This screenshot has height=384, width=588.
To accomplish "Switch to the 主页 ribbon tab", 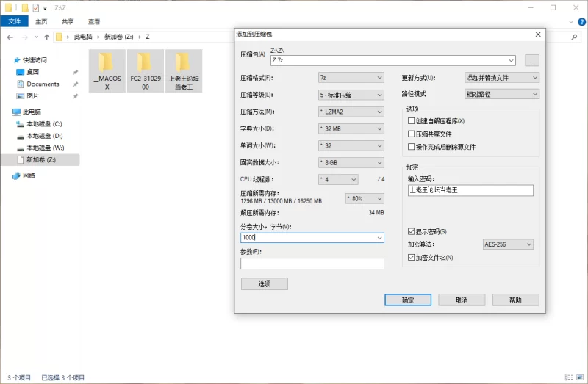I will point(41,22).
